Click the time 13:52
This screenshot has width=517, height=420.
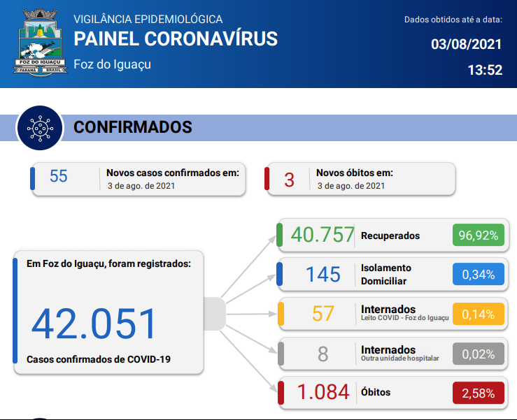point(485,70)
